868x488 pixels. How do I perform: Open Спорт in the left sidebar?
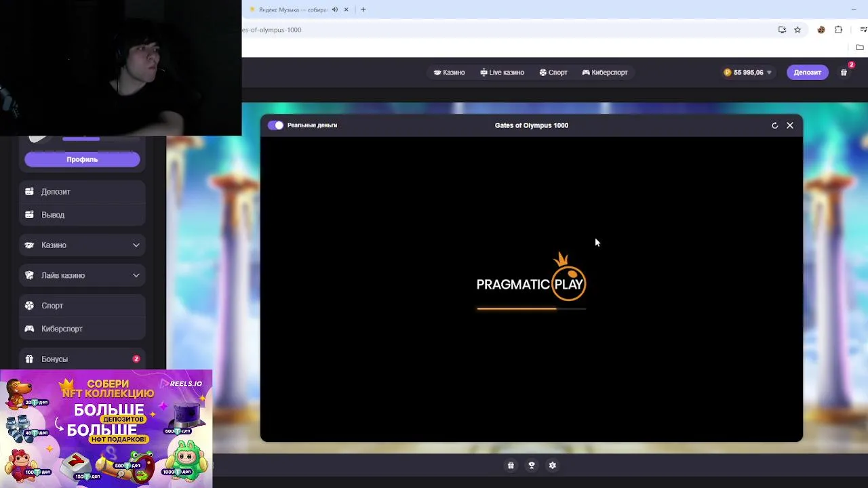point(82,306)
